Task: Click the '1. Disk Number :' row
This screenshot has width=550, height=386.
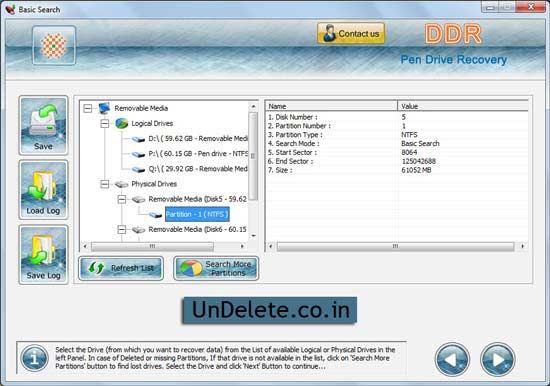Action: 397,117
